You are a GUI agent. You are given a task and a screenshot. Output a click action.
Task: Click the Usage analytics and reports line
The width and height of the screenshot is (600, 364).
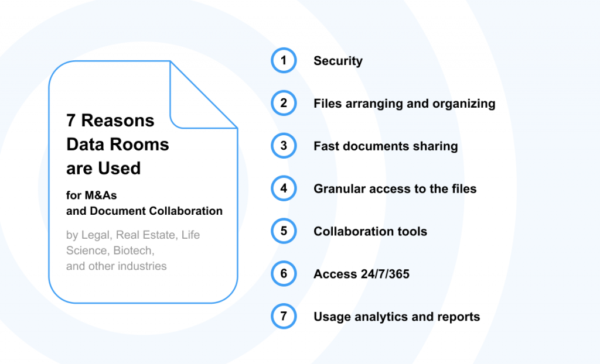tap(397, 316)
